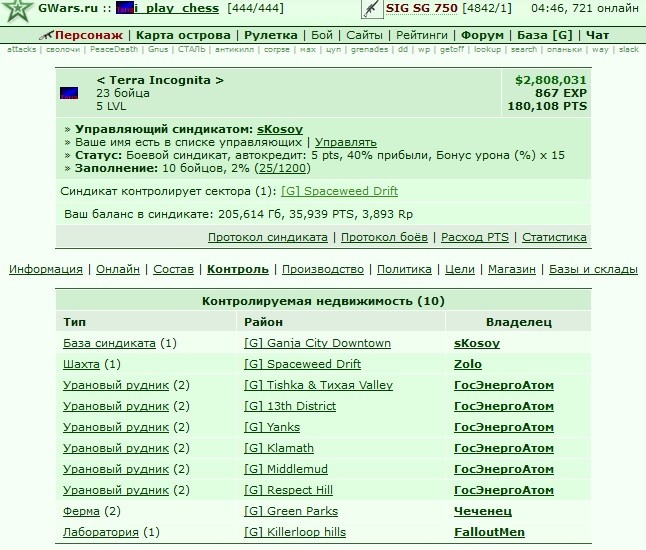
Task: Click the corpse shortcut link
Action: click(x=277, y=49)
